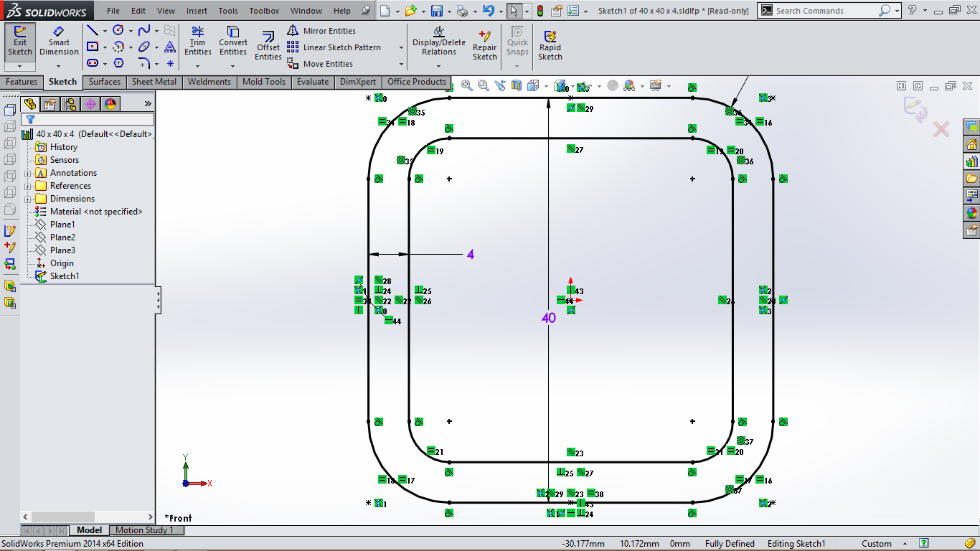Click the Mirror Entities tool
The image size is (980, 551).
pyautogui.click(x=321, y=30)
